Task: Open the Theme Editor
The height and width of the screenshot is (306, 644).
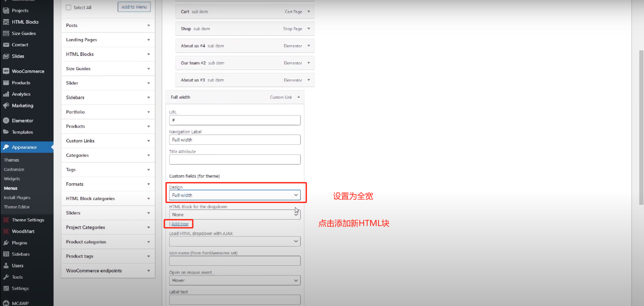Action: pos(17,207)
